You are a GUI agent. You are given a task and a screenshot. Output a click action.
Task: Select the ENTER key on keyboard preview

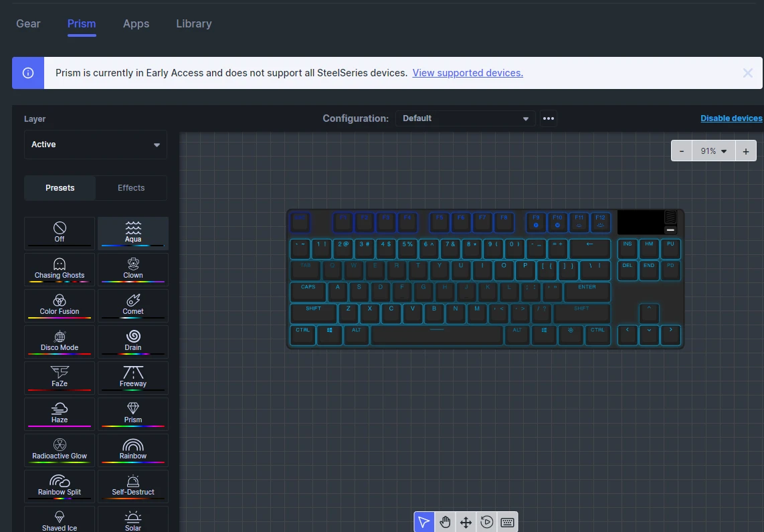click(x=587, y=292)
